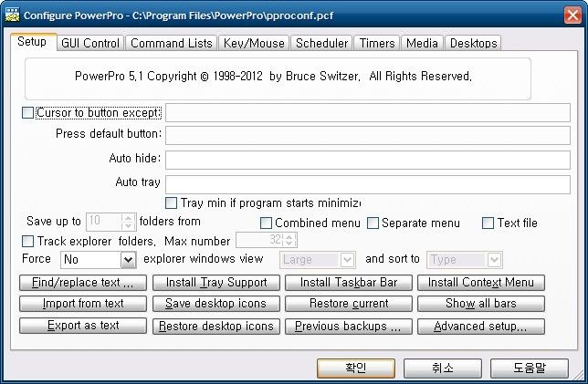Screen dimensions: 588x384
Task: Decrease the Save up to folders spinner
Action: pyautogui.click(x=128, y=226)
